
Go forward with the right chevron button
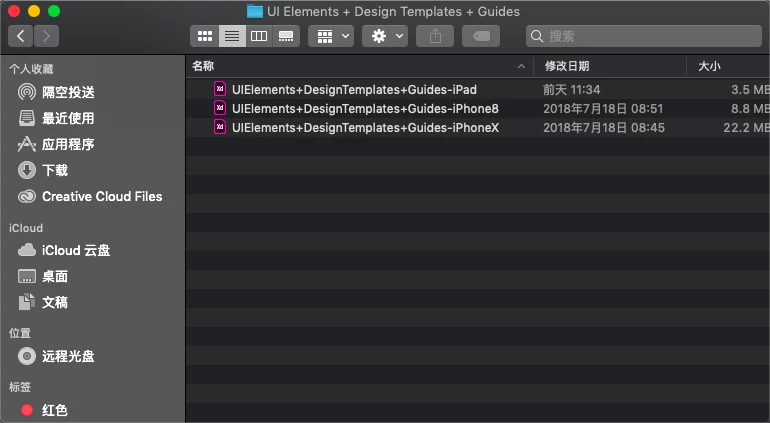pos(47,36)
